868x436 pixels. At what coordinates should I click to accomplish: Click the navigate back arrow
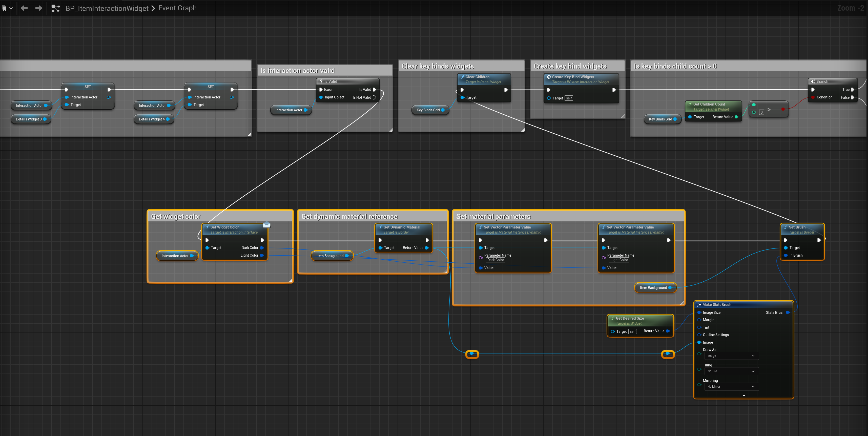click(24, 8)
